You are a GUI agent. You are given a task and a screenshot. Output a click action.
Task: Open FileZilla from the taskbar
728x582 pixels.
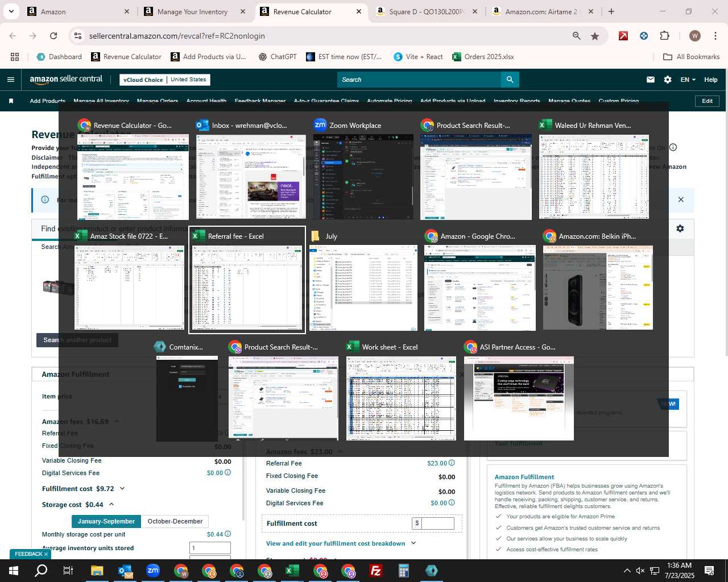pos(375,571)
